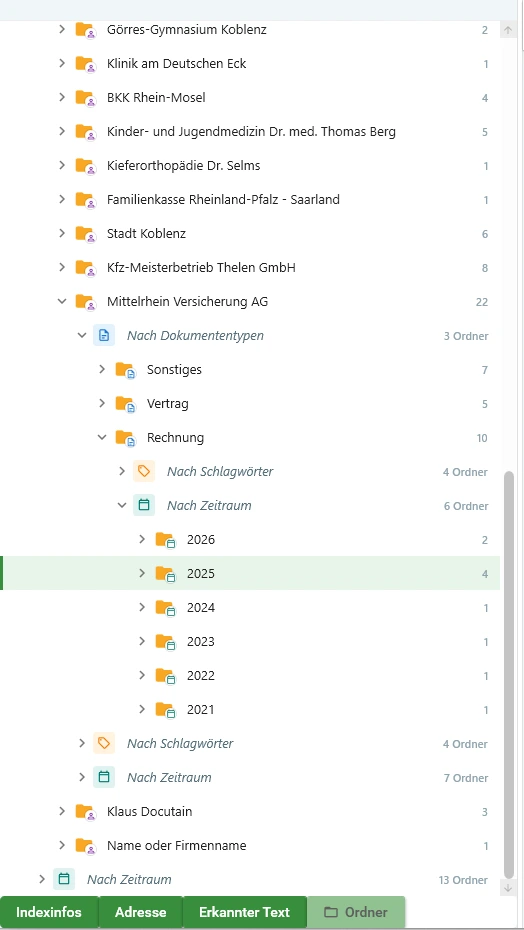The width and height of the screenshot is (524, 930).
Task: Click the Name oder Firmenname folder icon
Action: (x=85, y=845)
